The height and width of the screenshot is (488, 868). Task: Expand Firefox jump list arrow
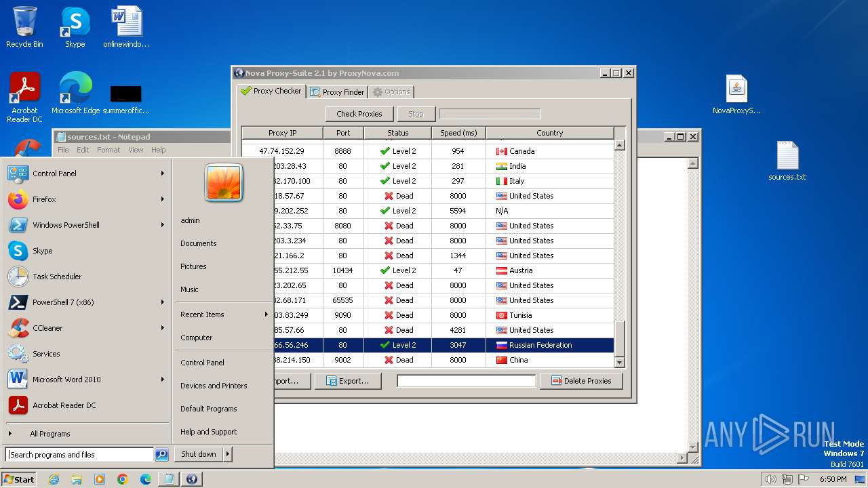pos(163,199)
